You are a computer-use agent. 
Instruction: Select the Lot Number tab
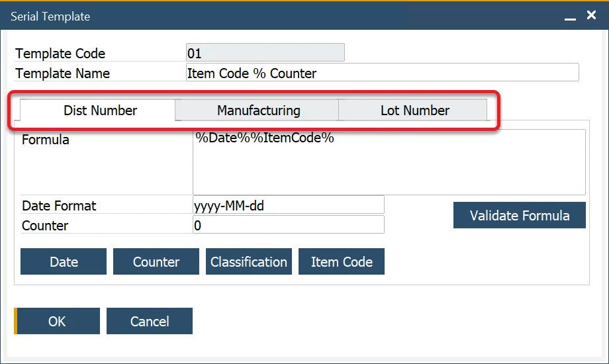pos(414,111)
